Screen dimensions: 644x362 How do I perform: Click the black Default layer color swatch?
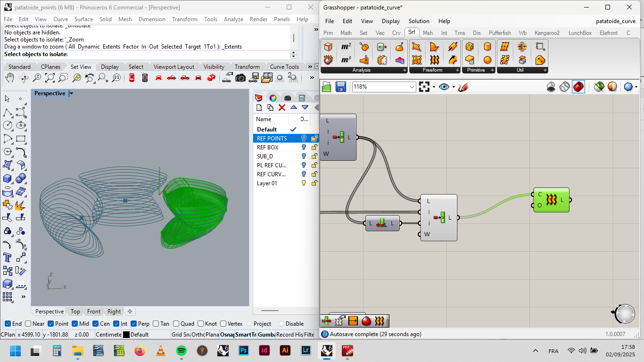coord(126,335)
